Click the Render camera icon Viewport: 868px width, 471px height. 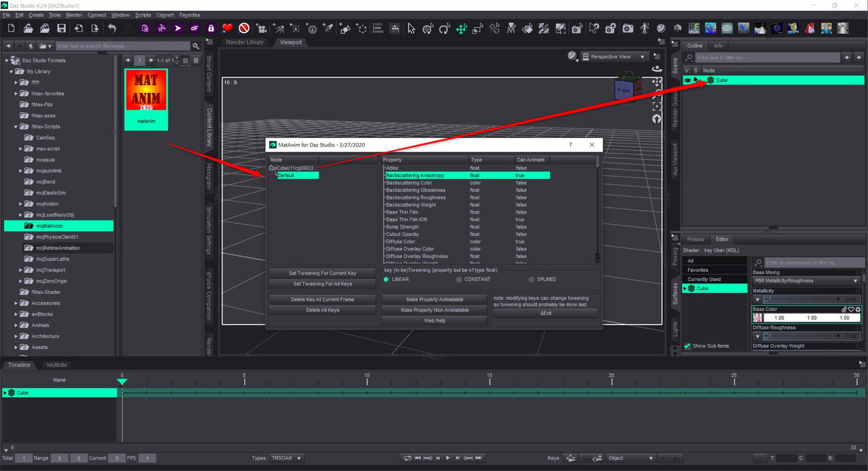[x=628, y=29]
